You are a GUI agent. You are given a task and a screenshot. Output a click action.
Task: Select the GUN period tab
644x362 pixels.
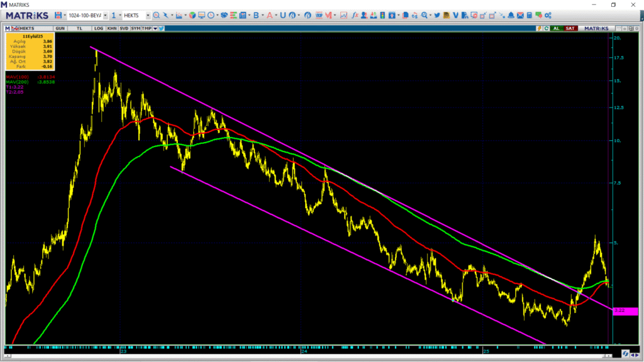click(x=60, y=28)
